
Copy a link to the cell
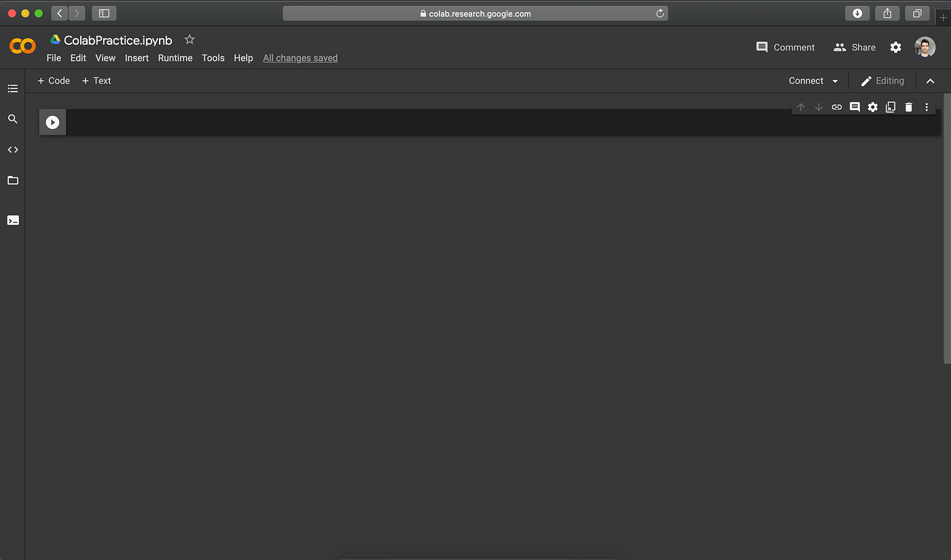836,107
